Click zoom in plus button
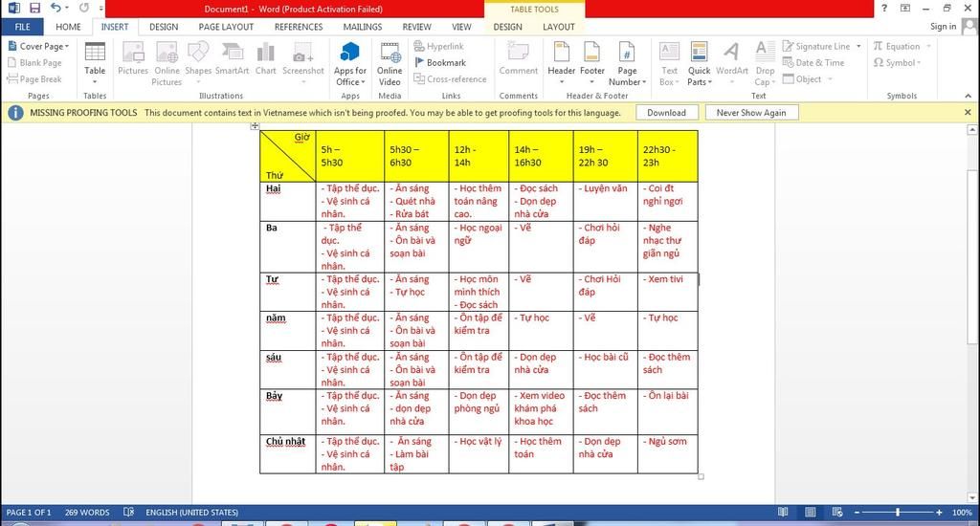This screenshot has height=526, width=980. click(x=939, y=513)
